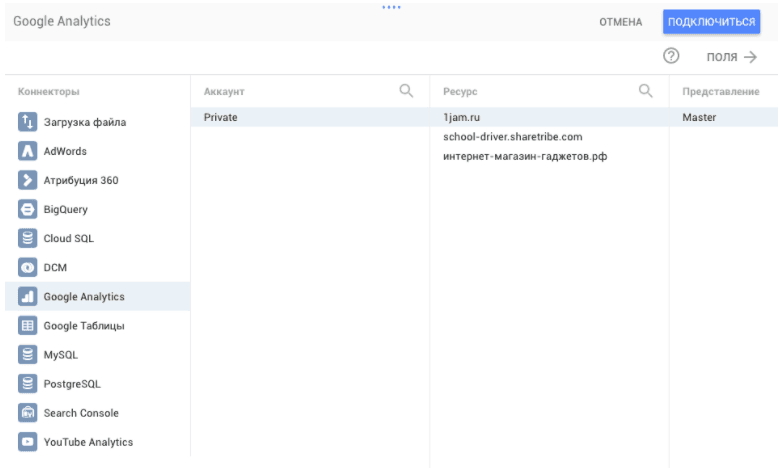Click the Cloud SQL database icon
Screen dimensions: 779x468
point(27,238)
